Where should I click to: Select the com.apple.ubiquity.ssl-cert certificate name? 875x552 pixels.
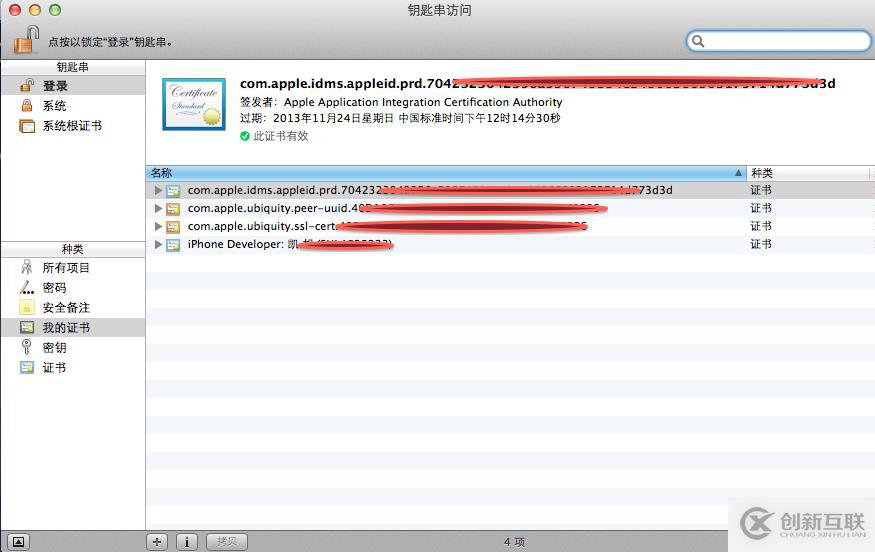point(387,226)
